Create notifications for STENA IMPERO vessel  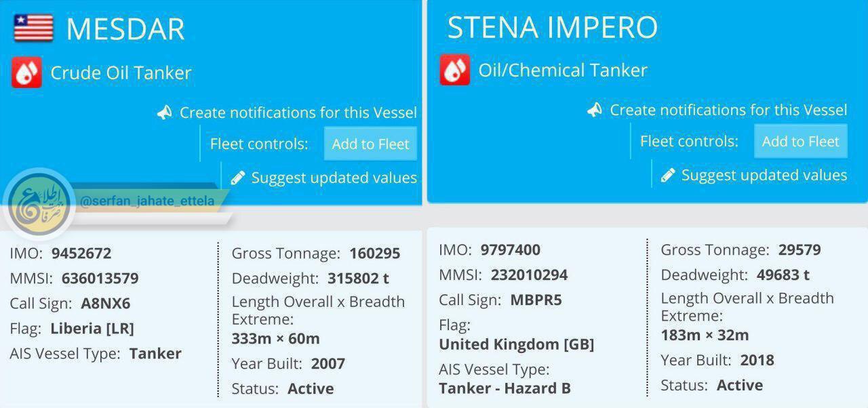coord(728,110)
